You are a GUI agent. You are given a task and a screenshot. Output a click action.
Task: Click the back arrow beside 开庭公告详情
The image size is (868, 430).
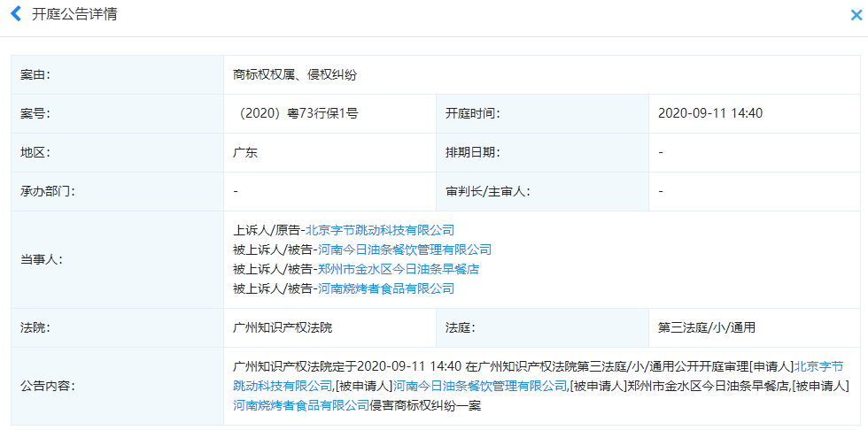pos(15,15)
